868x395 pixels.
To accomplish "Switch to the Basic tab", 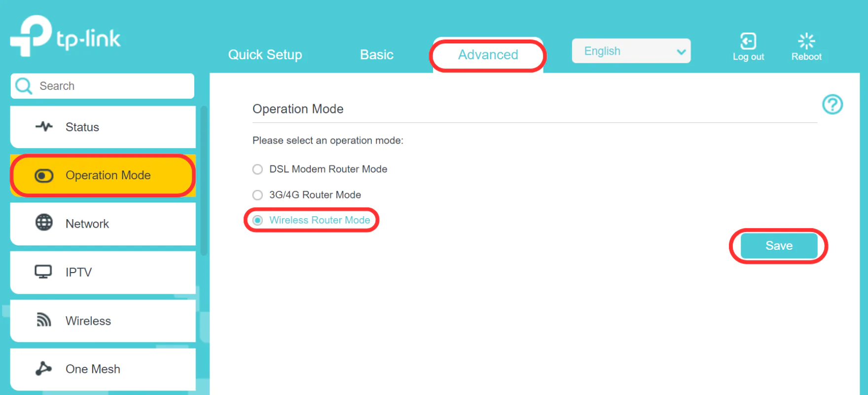I will click(377, 54).
